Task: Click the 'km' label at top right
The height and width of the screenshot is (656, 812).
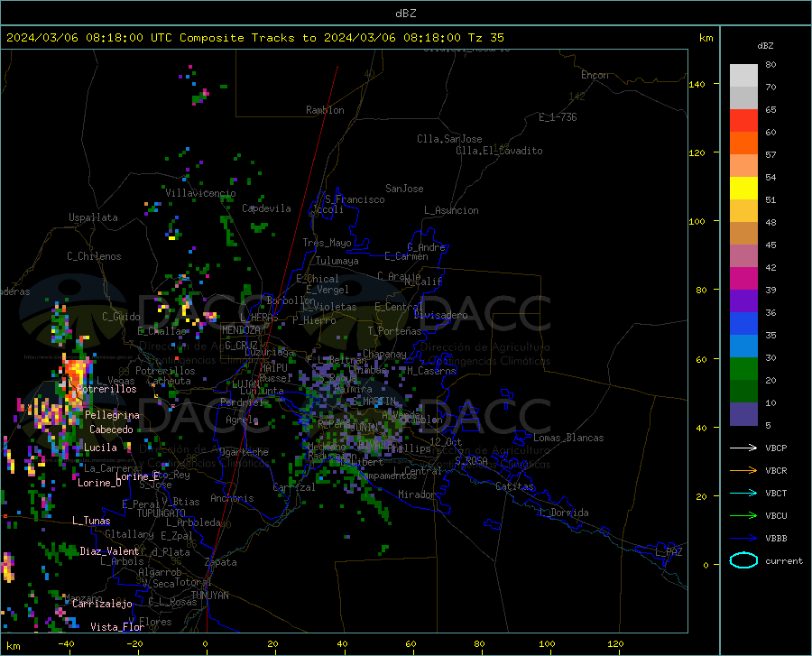Action: point(706,38)
